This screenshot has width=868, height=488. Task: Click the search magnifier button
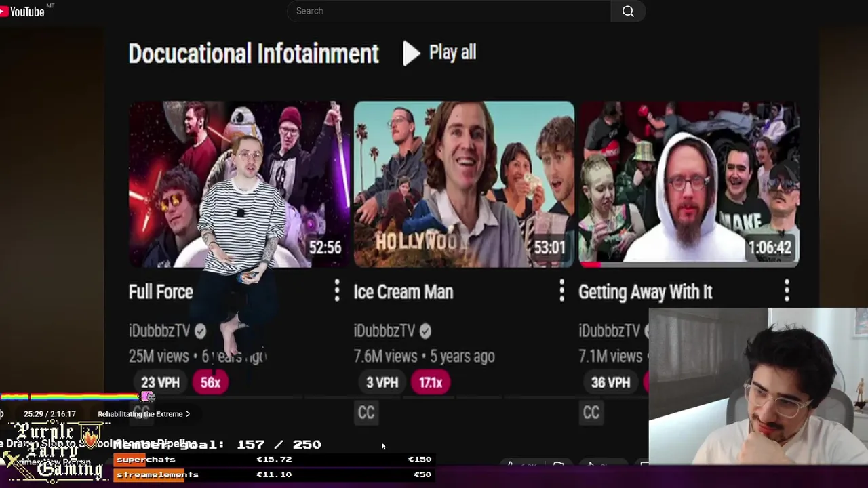point(628,11)
